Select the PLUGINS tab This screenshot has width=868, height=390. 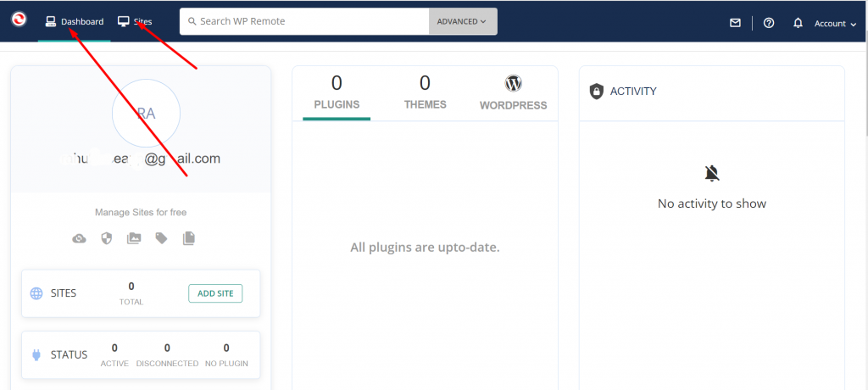pos(337,92)
